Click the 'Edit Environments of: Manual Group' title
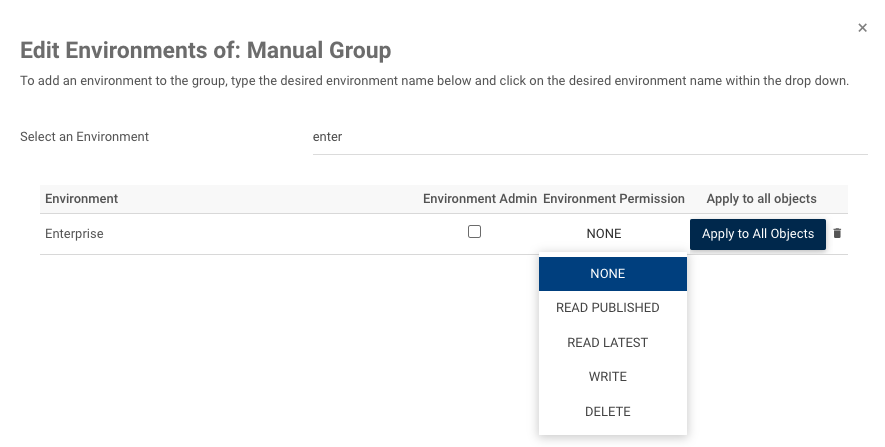Image resolution: width=885 pixels, height=447 pixels. coord(205,49)
